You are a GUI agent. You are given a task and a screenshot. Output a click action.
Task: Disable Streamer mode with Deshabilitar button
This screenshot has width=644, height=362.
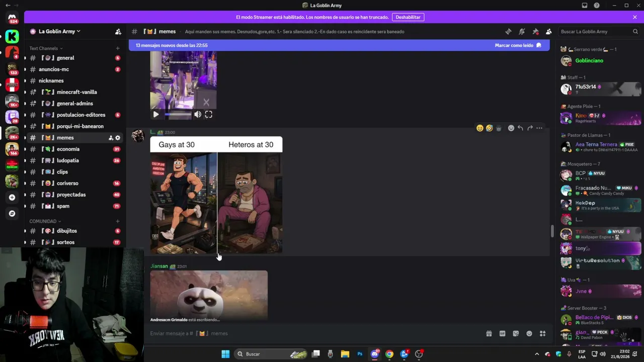[408, 17]
